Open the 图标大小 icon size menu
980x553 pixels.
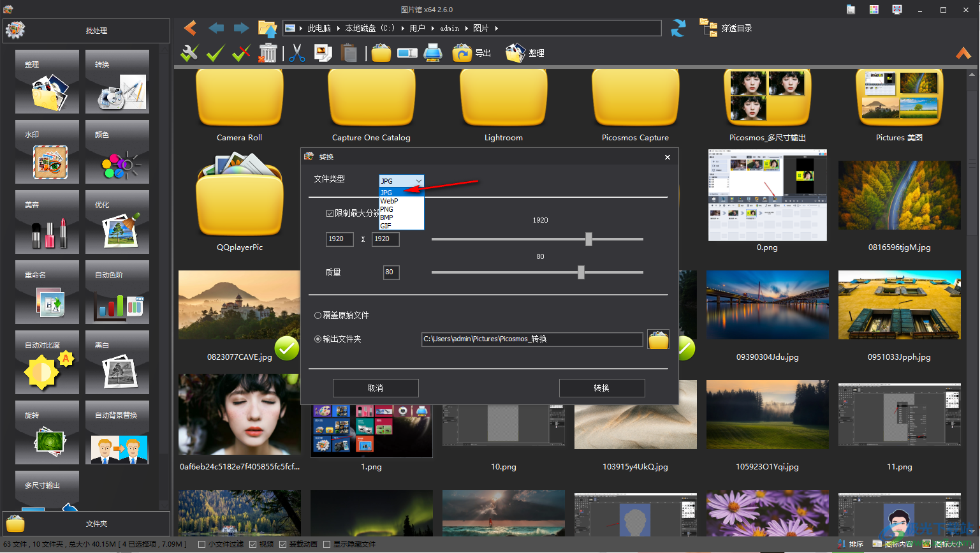943,544
